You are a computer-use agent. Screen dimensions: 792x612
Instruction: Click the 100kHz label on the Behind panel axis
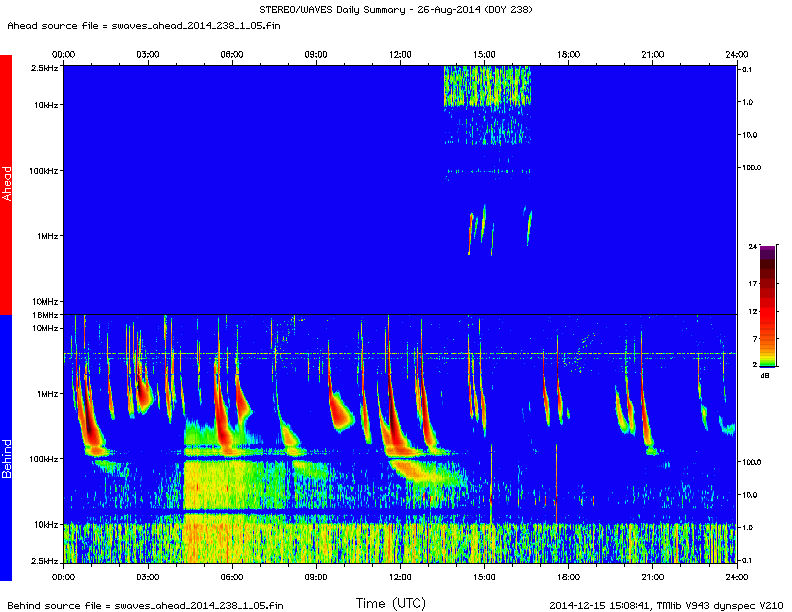tap(43, 459)
